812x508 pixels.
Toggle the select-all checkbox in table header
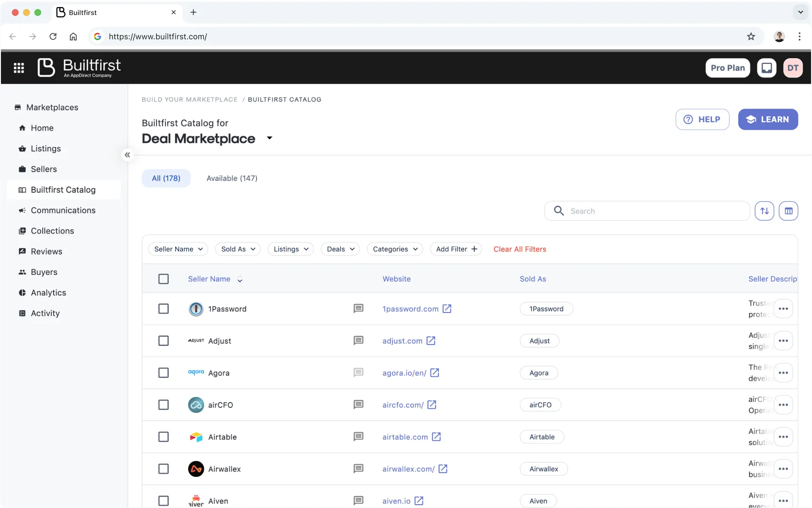coord(164,279)
